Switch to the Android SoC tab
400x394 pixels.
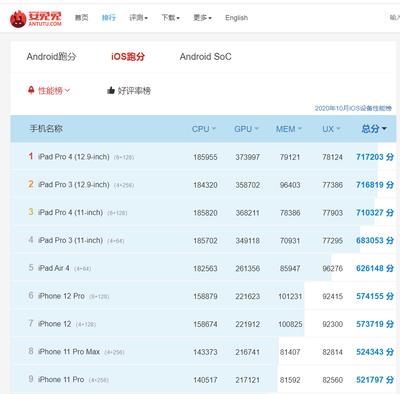[x=206, y=57]
